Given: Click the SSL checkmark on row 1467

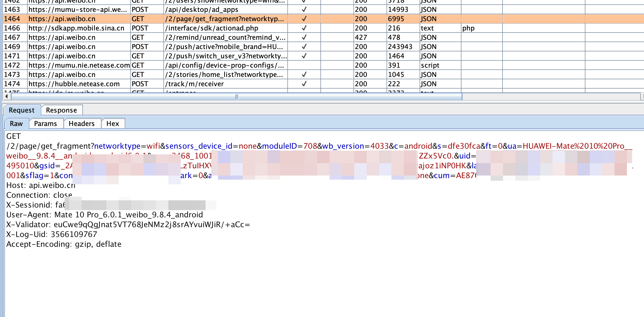Looking at the screenshot, I should point(304,37).
